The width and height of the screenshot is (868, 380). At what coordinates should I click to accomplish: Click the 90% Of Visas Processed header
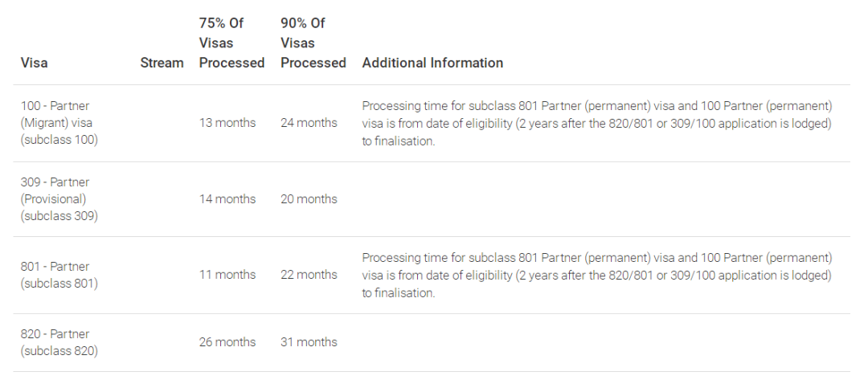coord(313,43)
